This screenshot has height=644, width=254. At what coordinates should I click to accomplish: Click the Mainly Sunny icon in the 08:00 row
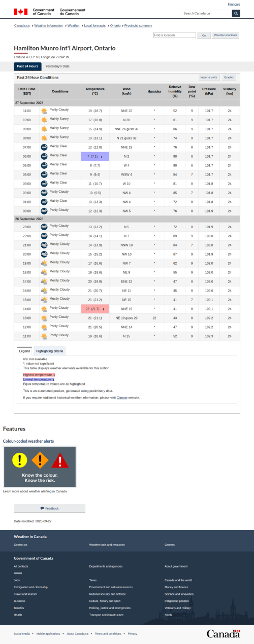44,138
